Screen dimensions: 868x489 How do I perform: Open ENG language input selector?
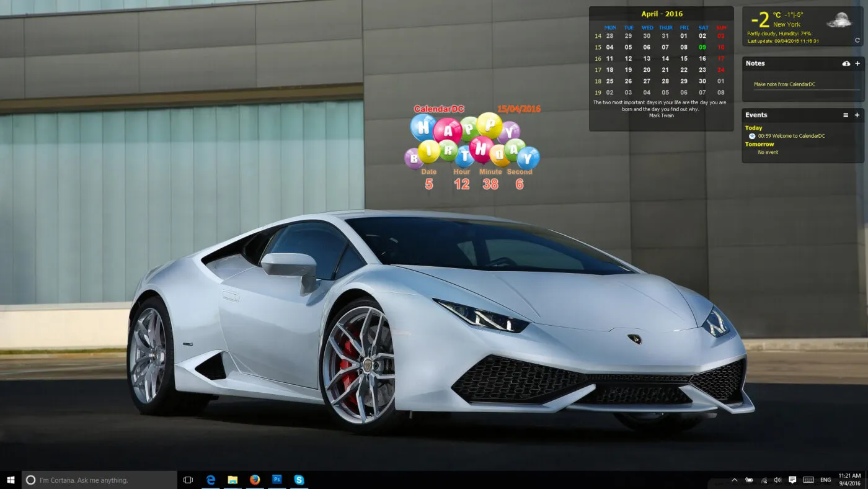tap(826, 480)
